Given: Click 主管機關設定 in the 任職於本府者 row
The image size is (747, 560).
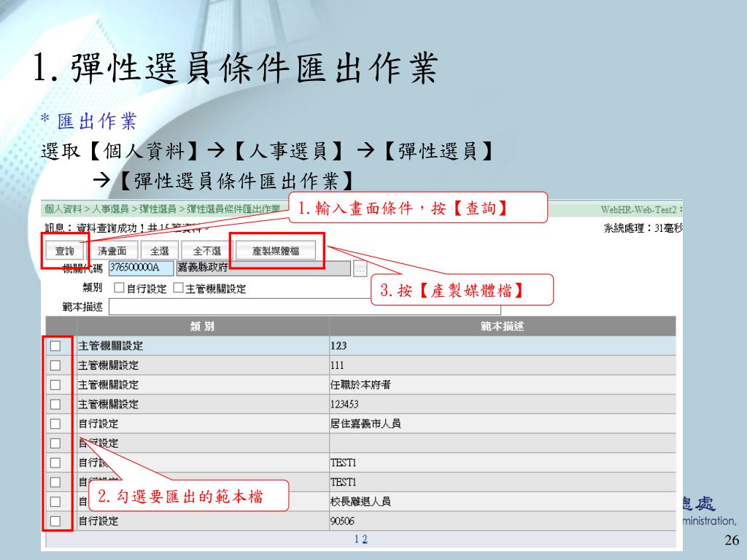Looking at the screenshot, I should (x=108, y=385).
